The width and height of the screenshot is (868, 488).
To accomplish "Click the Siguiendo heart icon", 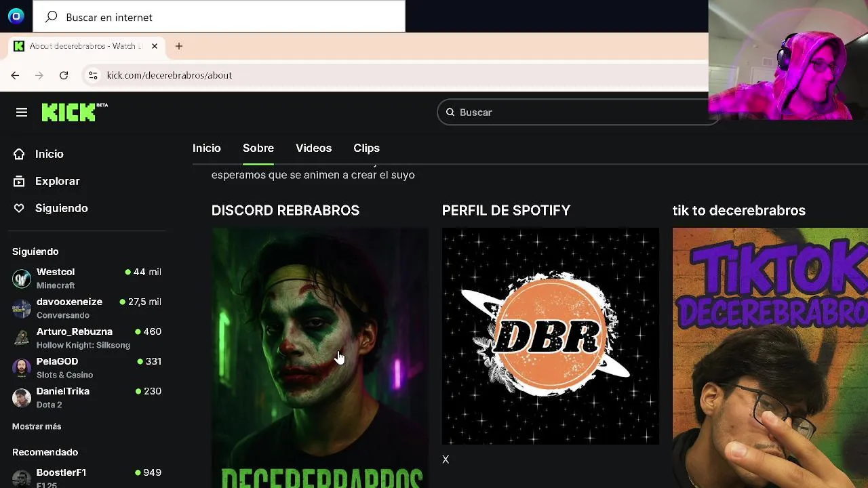I will coord(19,208).
